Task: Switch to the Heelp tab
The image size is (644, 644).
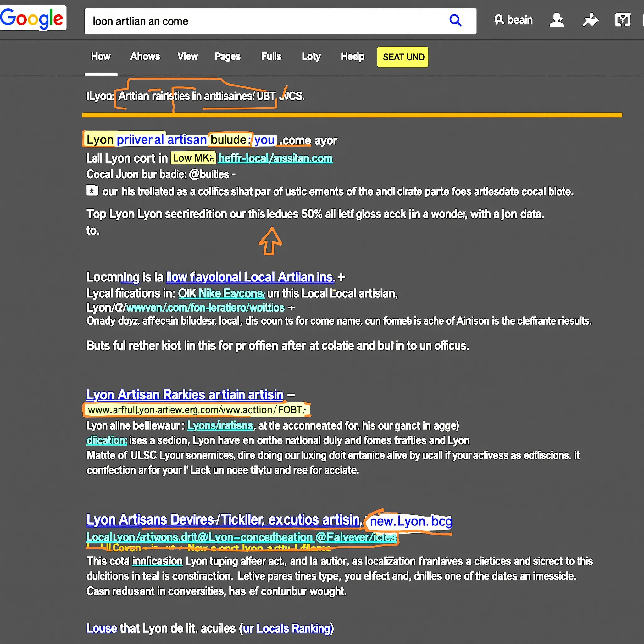Action: coord(352,57)
